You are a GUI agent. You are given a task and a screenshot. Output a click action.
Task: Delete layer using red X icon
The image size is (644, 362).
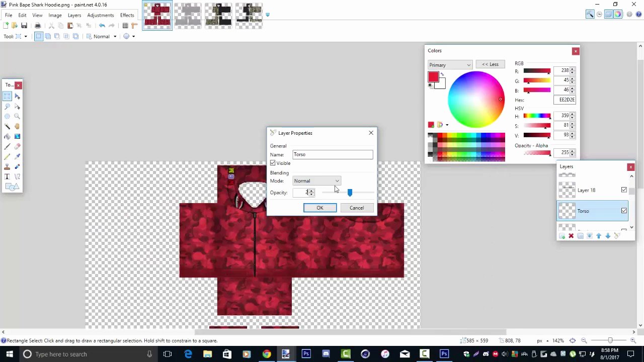[x=571, y=236]
